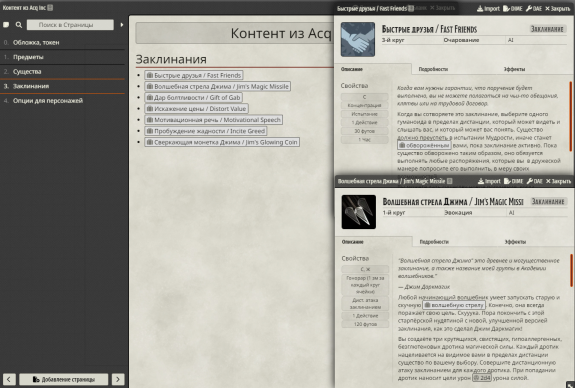
Task: Click DIME in Fast Friends window header
Action: click(513, 8)
